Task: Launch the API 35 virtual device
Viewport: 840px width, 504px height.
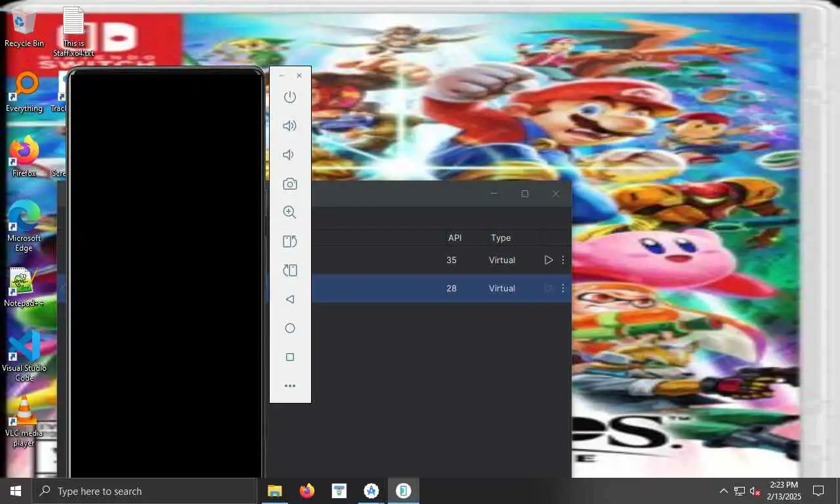Action: click(549, 260)
